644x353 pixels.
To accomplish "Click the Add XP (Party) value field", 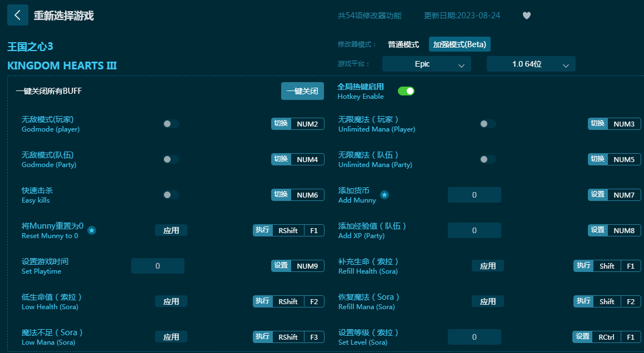I will [475, 230].
